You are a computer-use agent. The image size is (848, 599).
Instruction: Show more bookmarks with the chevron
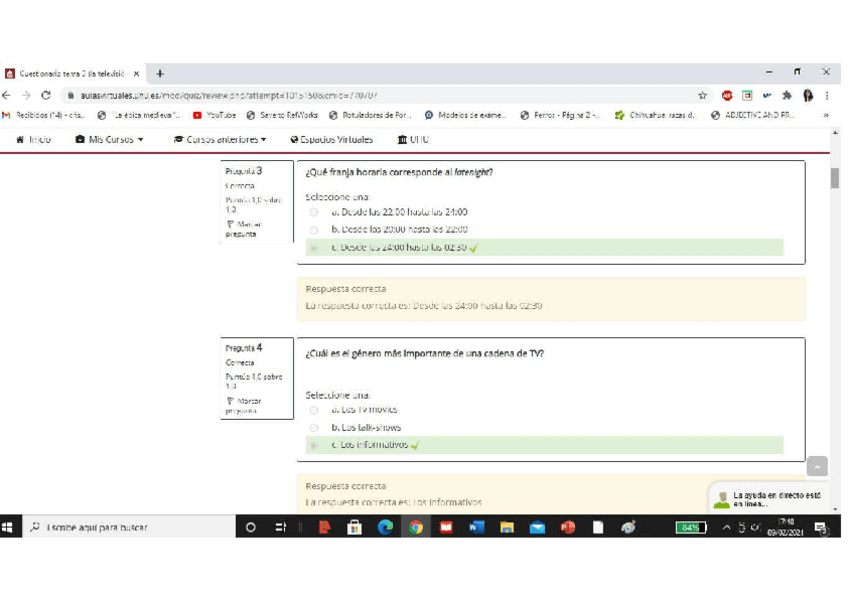tap(826, 115)
